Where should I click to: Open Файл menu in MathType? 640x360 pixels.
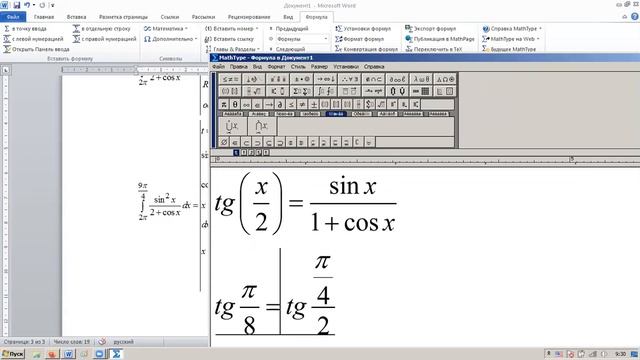pyautogui.click(x=218, y=67)
